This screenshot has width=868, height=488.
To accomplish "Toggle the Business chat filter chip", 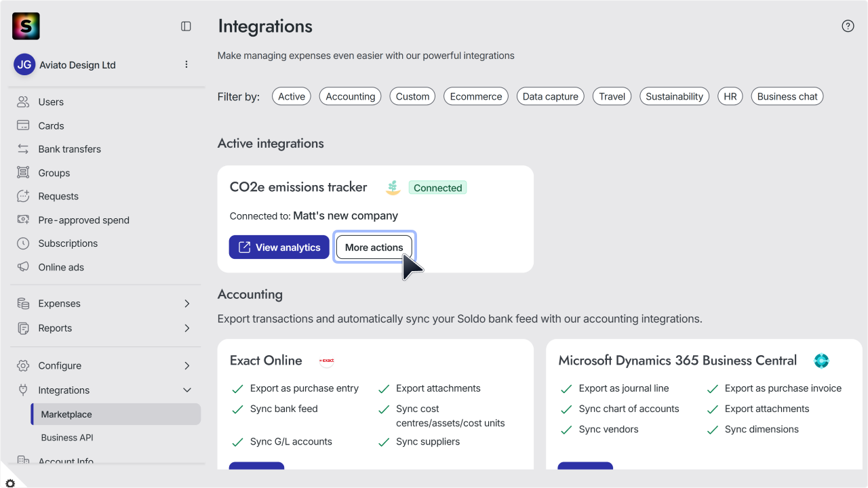I will 787,96.
